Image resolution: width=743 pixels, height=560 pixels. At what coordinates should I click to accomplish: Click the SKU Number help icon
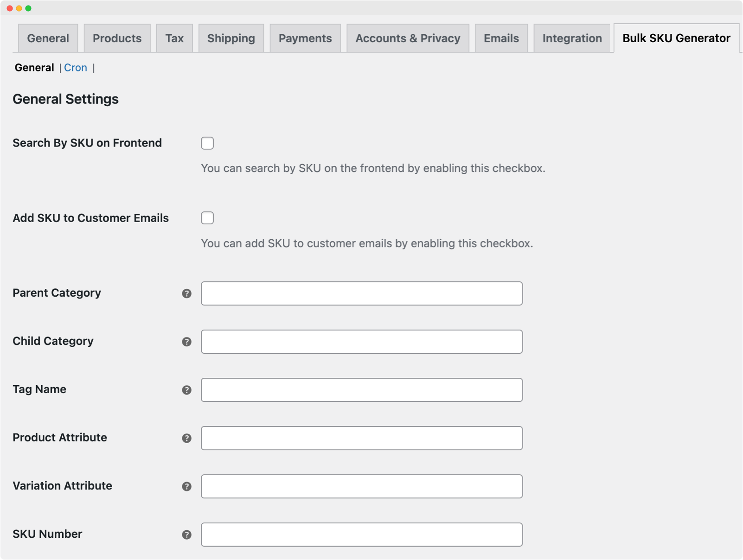pyautogui.click(x=186, y=535)
